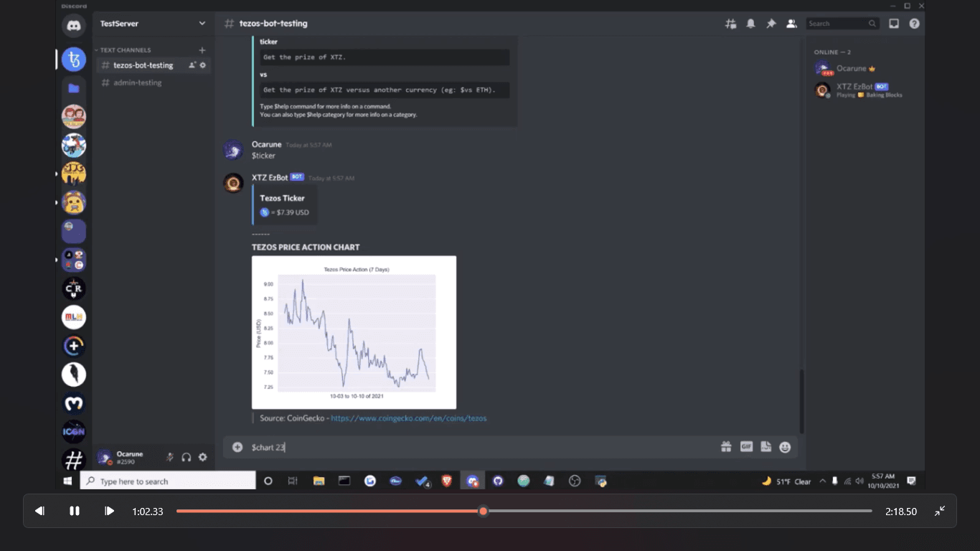The width and height of the screenshot is (980, 551).
Task: Toggle microphone mute in user panel
Action: pos(170,457)
